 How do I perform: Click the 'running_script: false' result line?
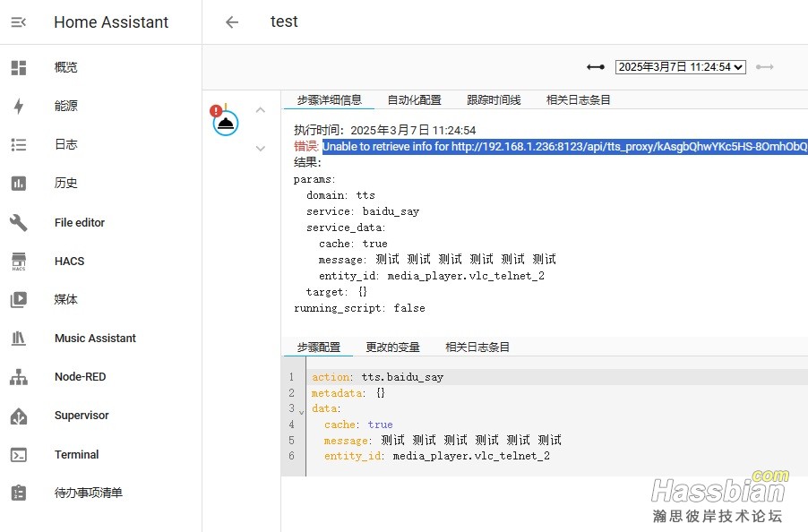[x=359, y=308]
